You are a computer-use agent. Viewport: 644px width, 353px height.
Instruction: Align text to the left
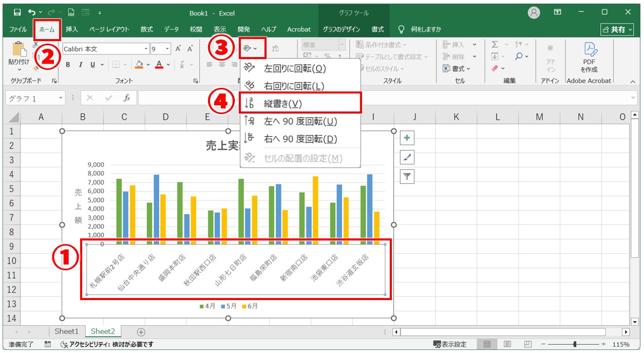pyautogui.click(x=210, y=65)
